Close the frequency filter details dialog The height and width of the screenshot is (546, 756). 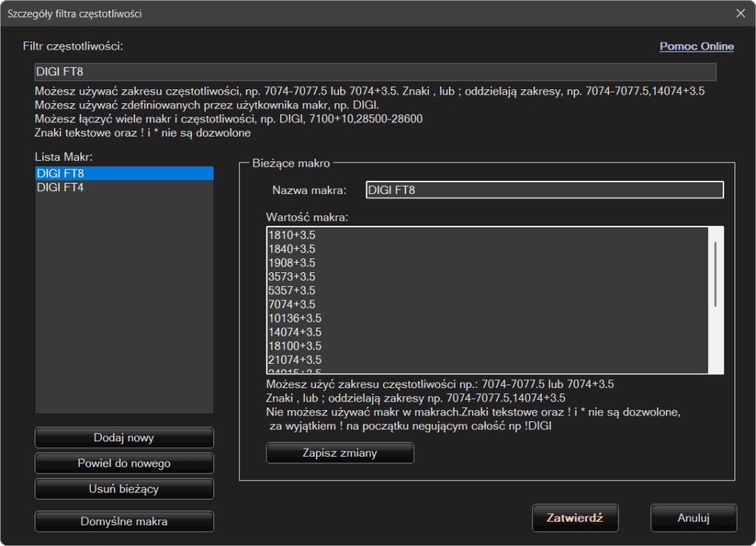[x=740, y=13]
